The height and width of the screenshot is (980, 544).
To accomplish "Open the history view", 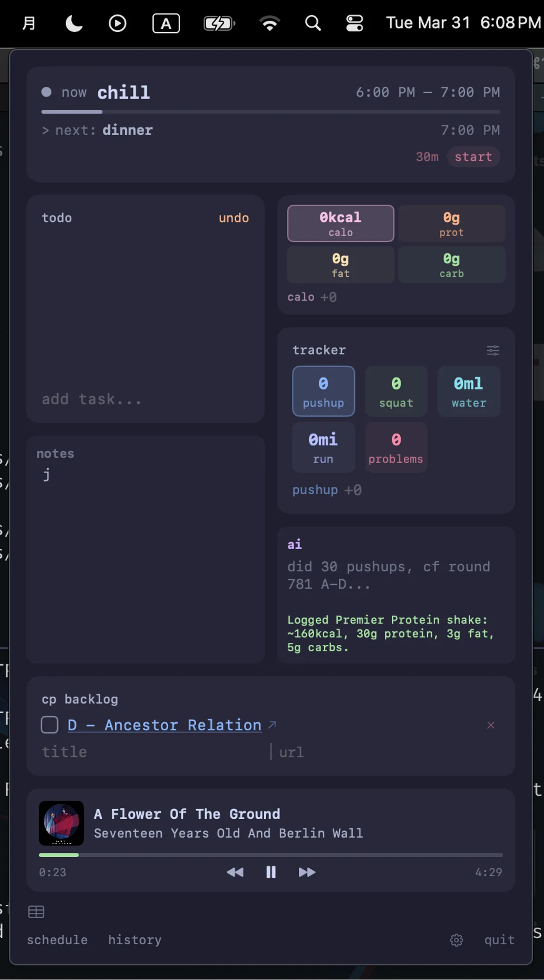I will [x=135, y=940].
